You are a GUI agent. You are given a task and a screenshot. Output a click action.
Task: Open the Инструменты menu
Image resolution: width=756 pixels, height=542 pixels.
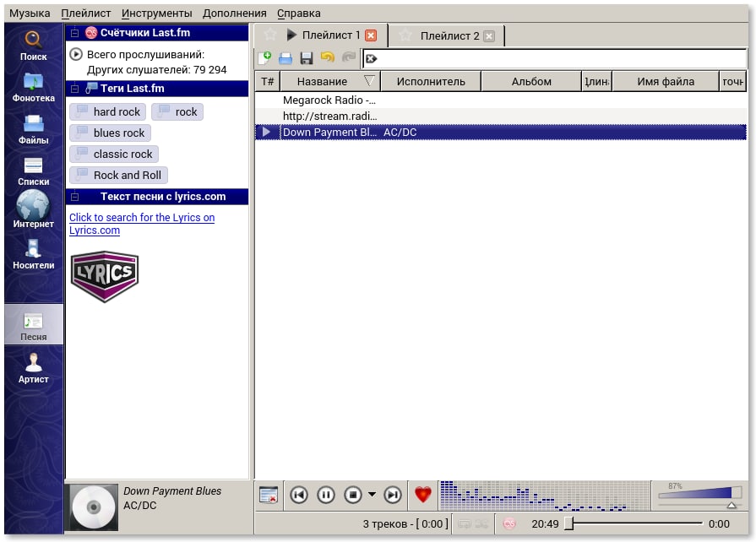click(157, 14)
